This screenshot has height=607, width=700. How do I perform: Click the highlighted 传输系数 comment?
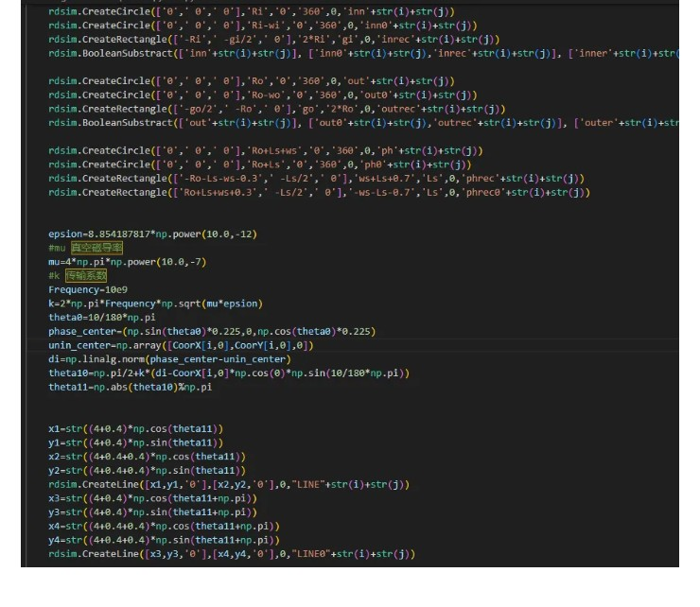pos(85,276)
